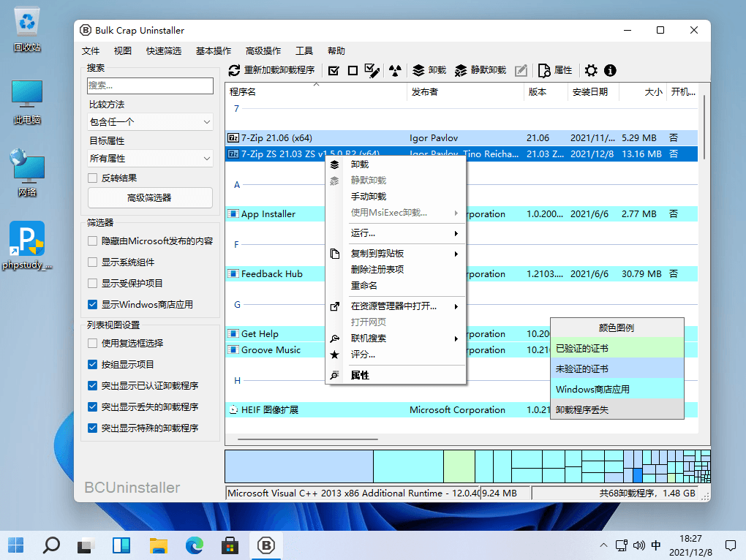The width and height of the screenshot is (746, 560).
Task: Click the clipboard icon beside 复制到剪贴板
Action: pos(334,254)
